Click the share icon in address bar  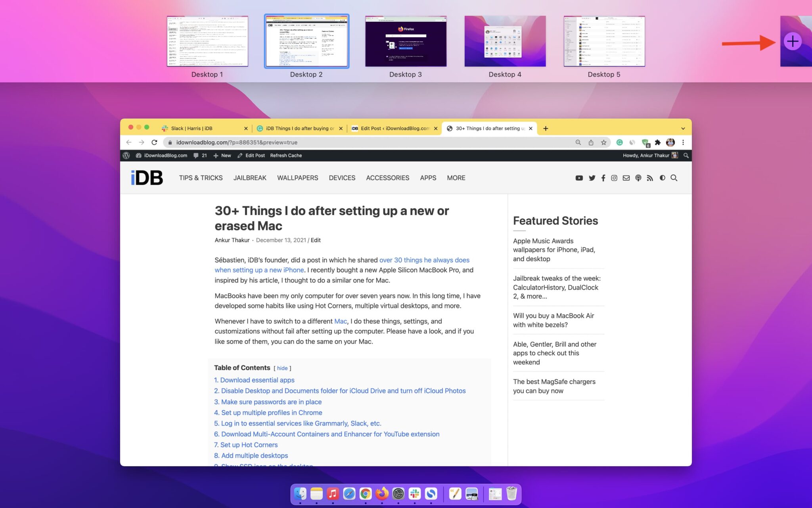pyautogui.click(x=591, y=142)
